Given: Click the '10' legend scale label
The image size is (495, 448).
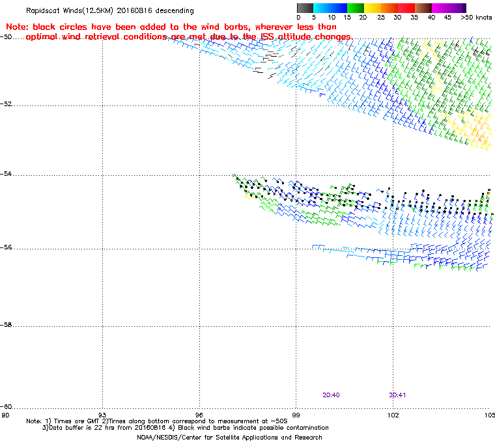Looking at the screenshot, I should [x=332, y=18].
